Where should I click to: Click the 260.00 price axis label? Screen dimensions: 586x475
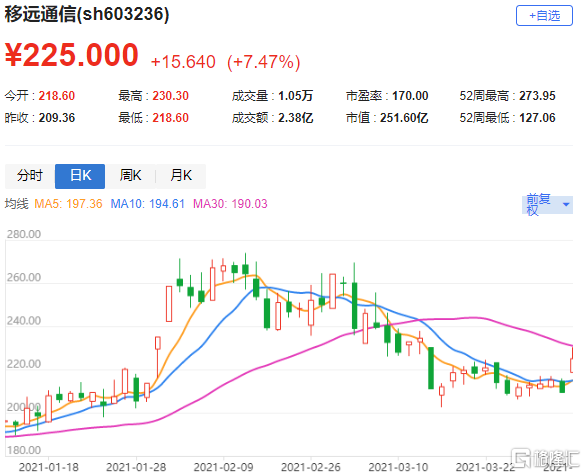point(24,277)
